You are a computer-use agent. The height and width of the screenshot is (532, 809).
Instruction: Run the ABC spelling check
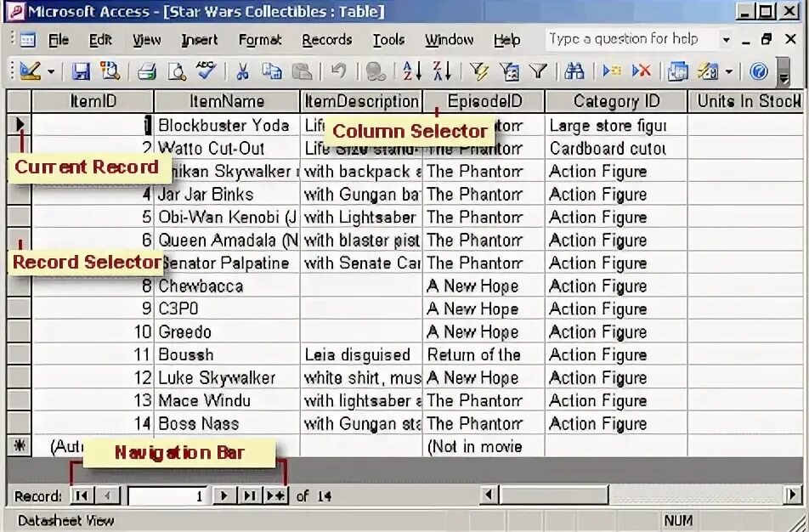pyautogui.click(x=206, y=71)
